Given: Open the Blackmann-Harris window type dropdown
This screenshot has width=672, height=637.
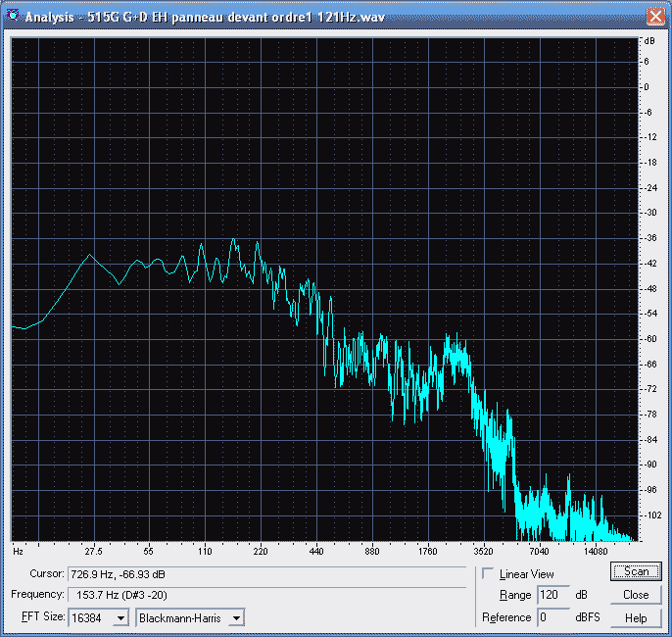Looking at the screenshot, I should [x=236, y=618].
